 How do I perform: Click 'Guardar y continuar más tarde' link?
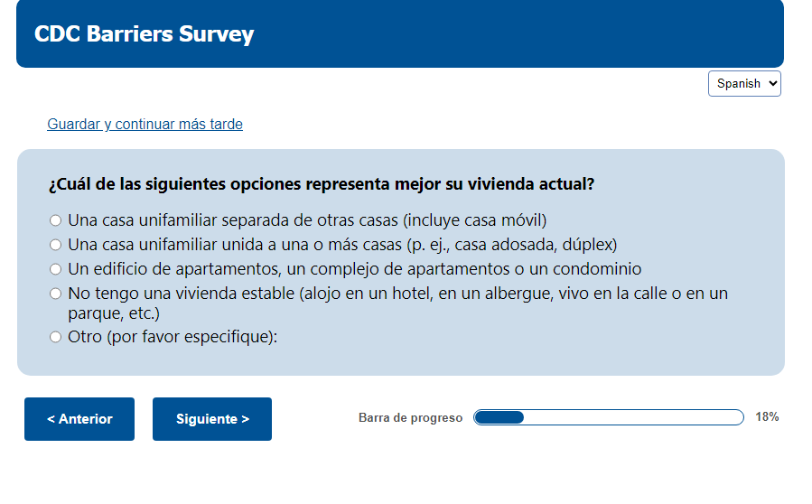(x=145, y=125)
